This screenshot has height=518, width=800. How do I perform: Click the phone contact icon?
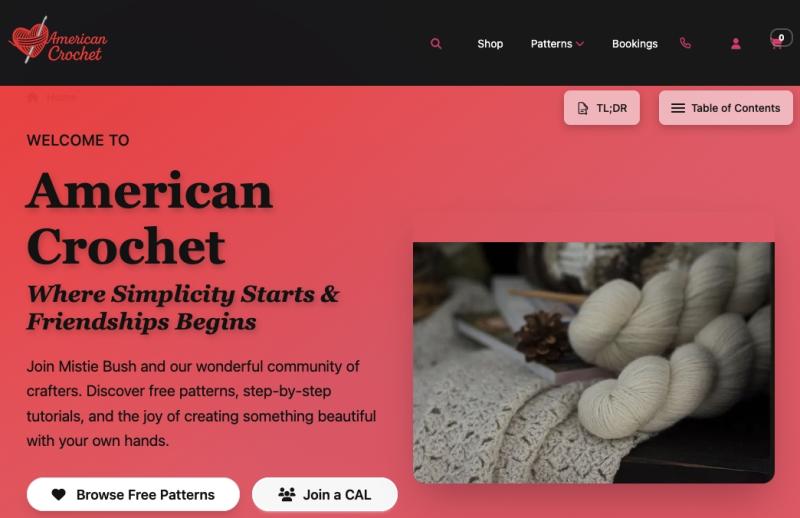685,43
